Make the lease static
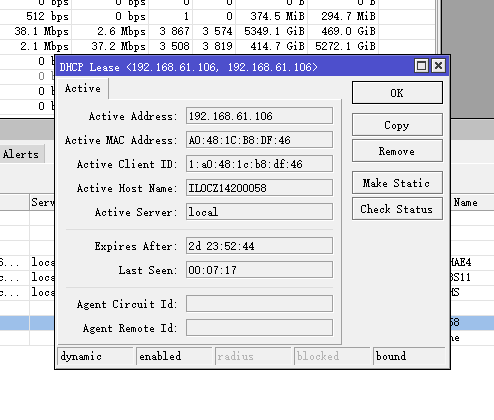This screenshot has width=494, height=420. pos(397,183)
